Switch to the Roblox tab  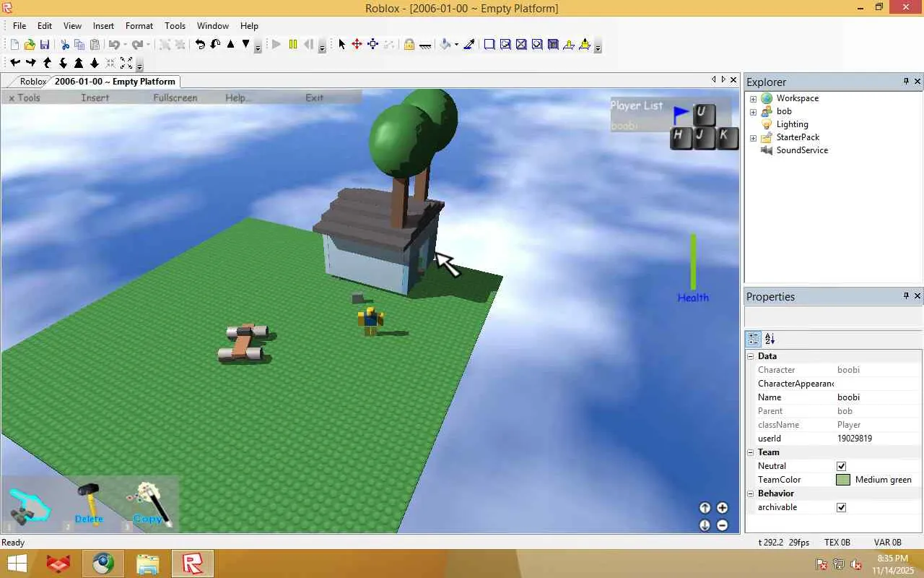33,82
